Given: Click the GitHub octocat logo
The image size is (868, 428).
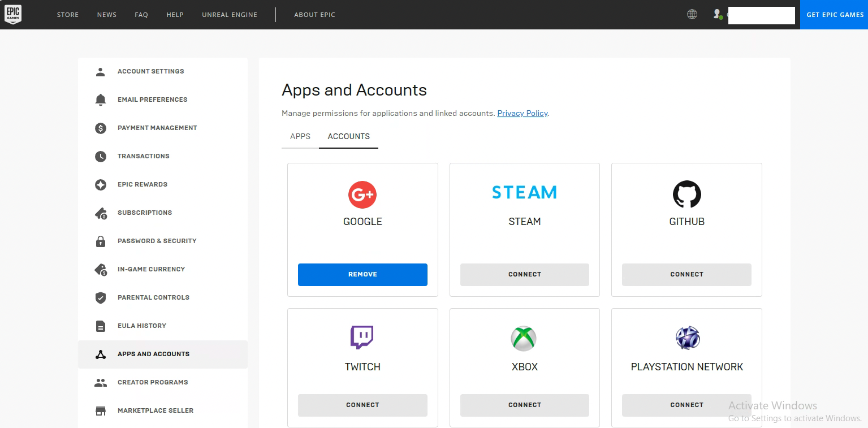Looking at the screenshot, I should point(687,194).
